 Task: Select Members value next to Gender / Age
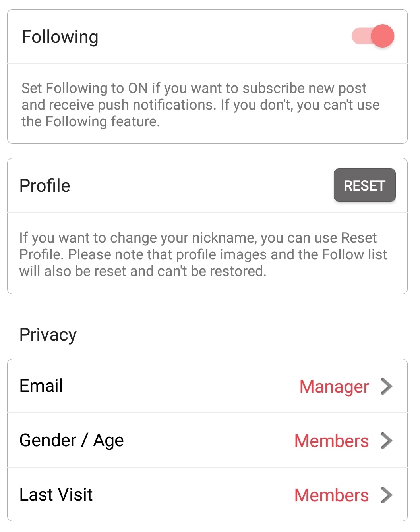331,441
